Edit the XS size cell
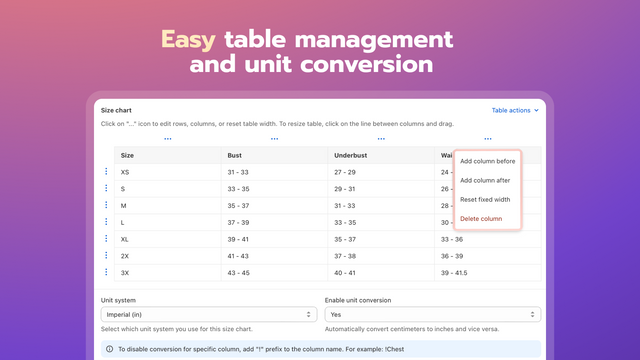 click(x=168, y=172)
